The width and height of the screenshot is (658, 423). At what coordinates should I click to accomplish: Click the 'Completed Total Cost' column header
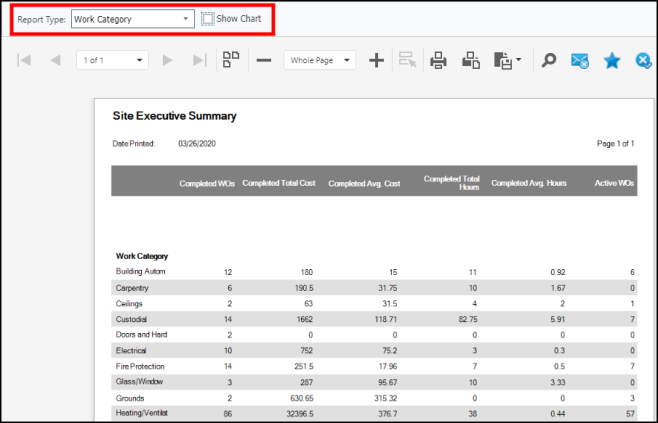pyautogui.click(x=279, y=183)
